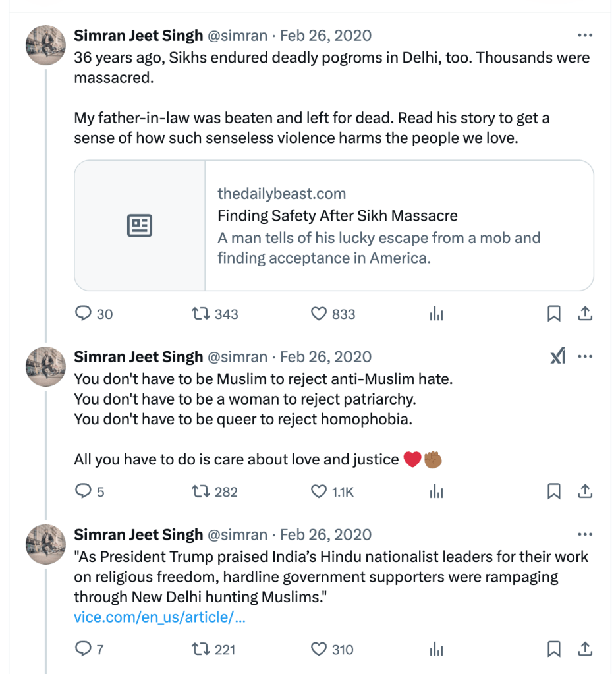Open more options on the love and justice tweet

click(585, 357)
